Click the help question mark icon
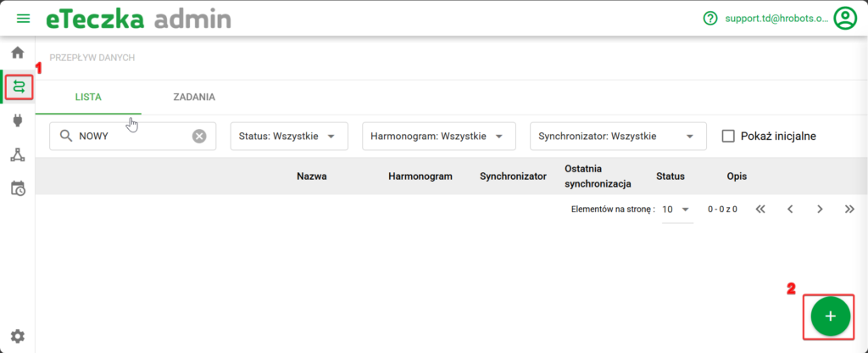 tap(710, 18)
